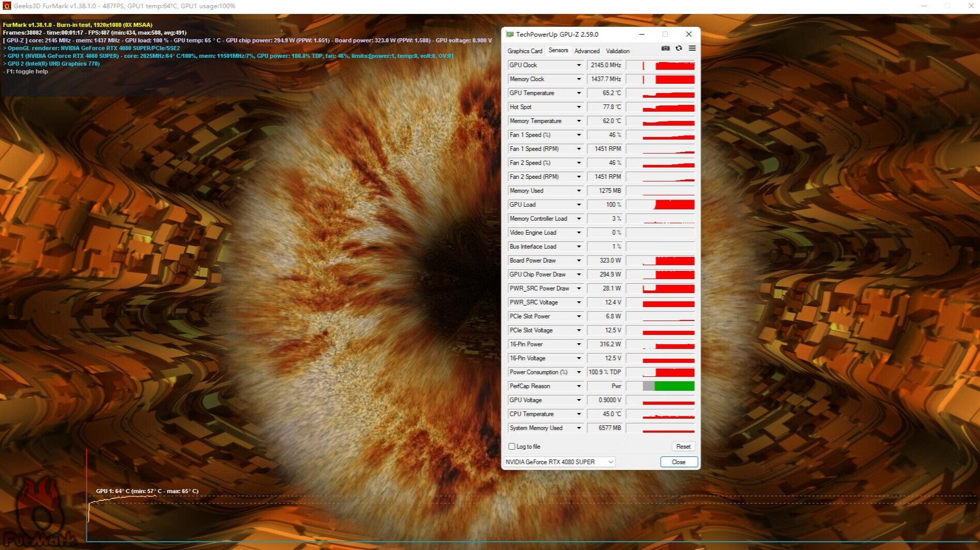Click the Memory Used value 1275 MB
The image size is (980, 550).
tap(605, 191)
